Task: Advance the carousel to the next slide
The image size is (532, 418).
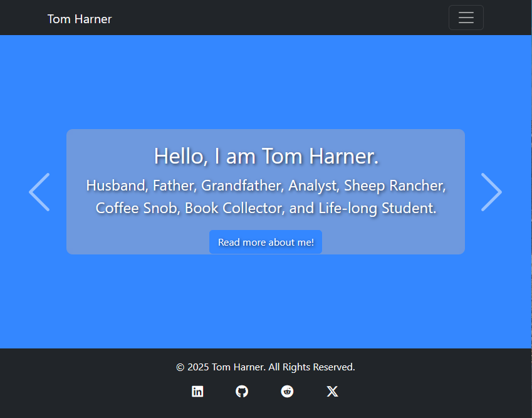Action: [492, 192]
